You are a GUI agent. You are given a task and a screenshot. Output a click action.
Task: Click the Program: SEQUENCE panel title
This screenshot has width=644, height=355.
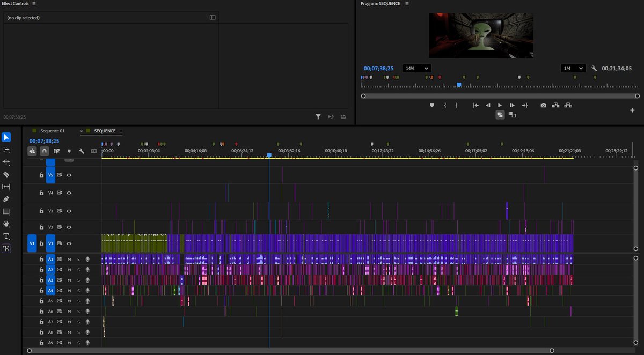[x=382, y=4]
